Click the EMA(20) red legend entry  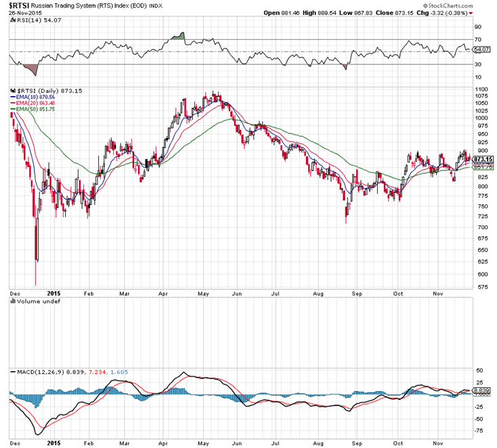[31, 103]
